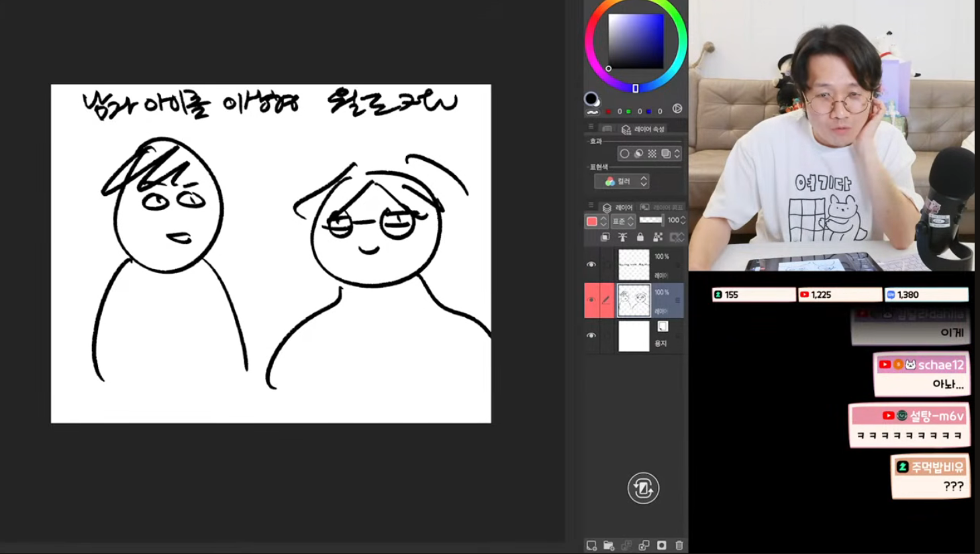Click the red layer palette color swatch
The image size is (980, 554).
pyautogui.click(x=592, y=221)
